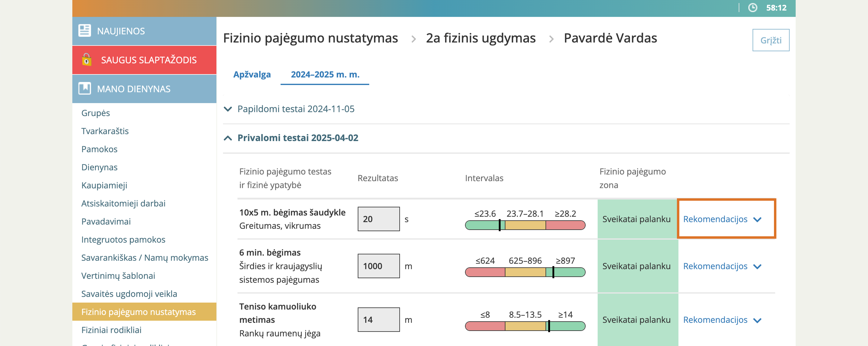The image size is (868, 346).
Task: Go to Atsiskaitomieji darbai in sidebar
Action: (x=123, y=203)
